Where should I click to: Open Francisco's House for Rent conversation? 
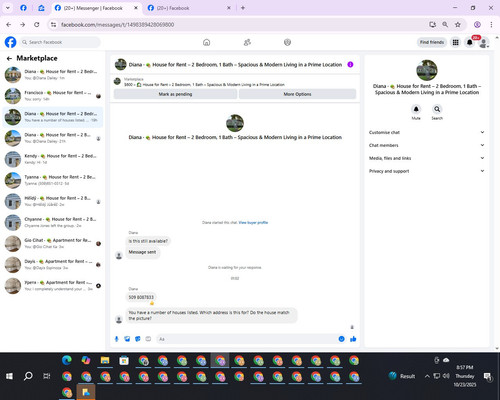point(53,96)
